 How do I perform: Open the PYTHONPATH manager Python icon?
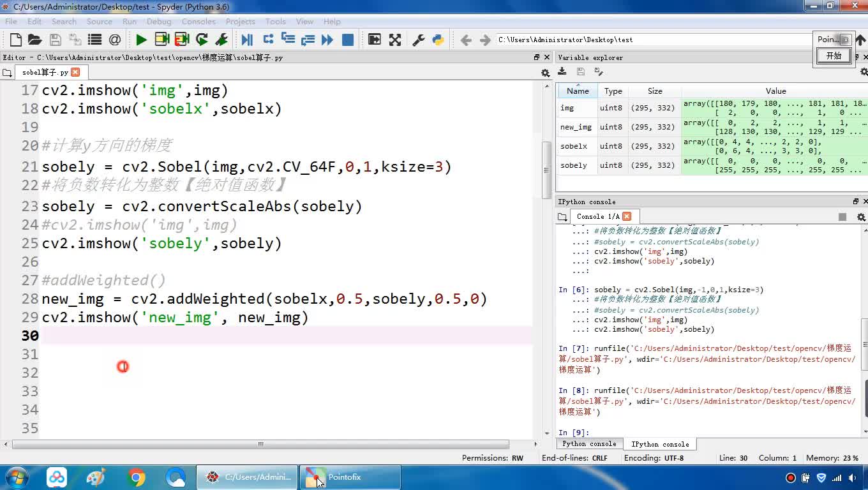tap(438, 40)
